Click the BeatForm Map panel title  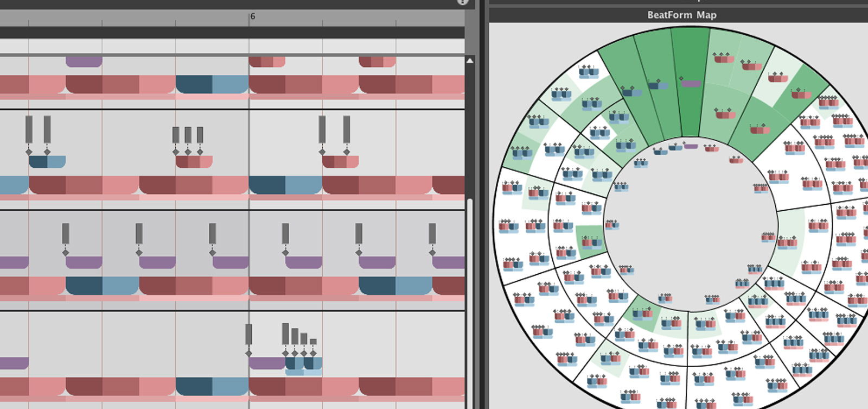coord(681,15)
